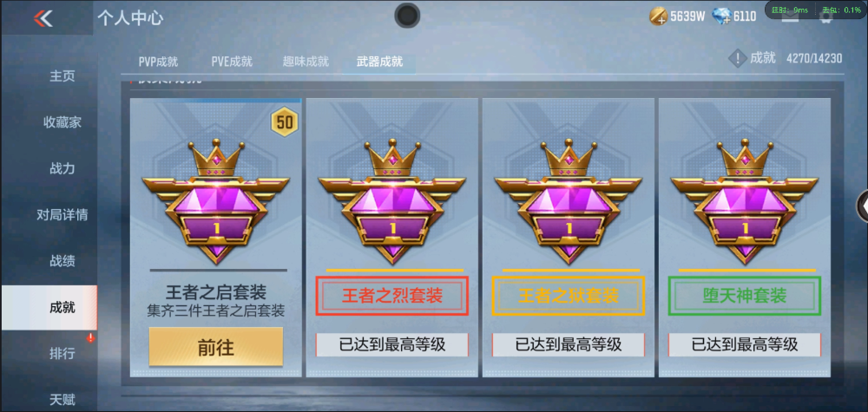Image resolution: width=868 pixels, height=412 pixels.
Task: Tap the 王者之启套装 crown badge
Action: click(x=216, y=201)
